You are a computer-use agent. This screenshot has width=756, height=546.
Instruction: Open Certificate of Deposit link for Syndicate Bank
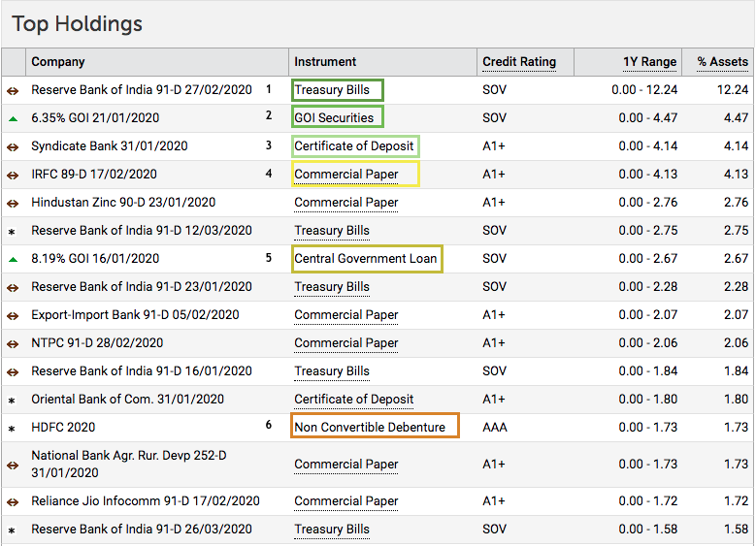click(x=354, y=146)
